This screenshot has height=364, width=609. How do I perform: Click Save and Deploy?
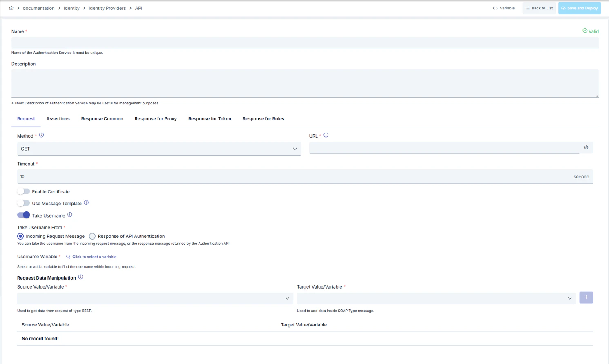(580, 8)
